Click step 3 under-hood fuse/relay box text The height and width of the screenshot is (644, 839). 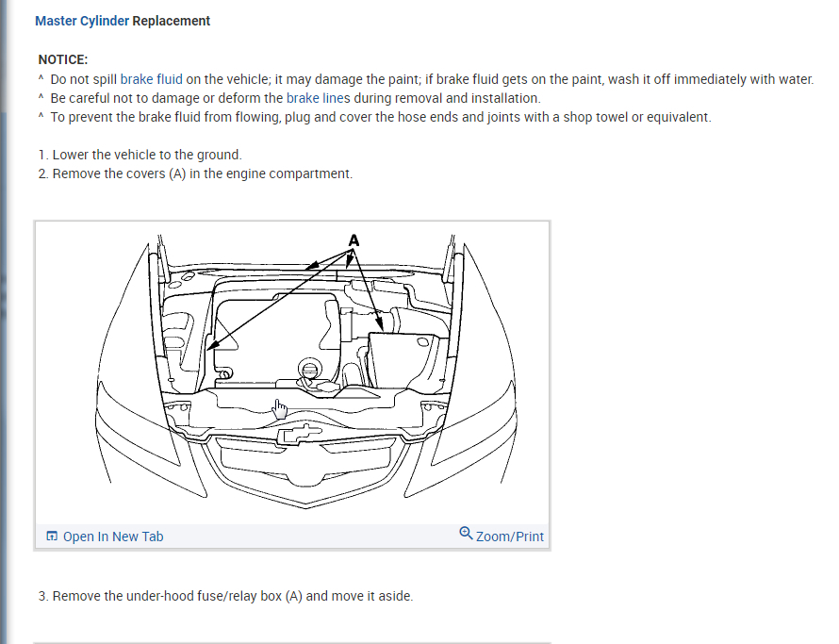226,596
